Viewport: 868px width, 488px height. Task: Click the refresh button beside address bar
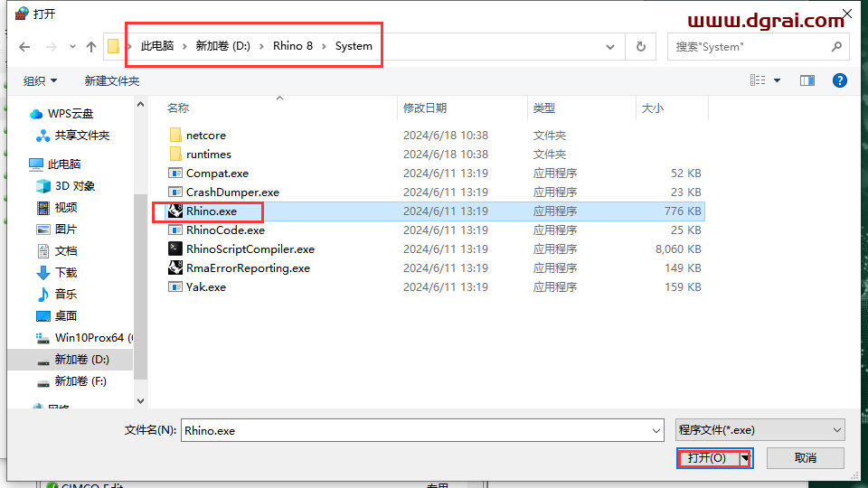click(x=641, y=47)
